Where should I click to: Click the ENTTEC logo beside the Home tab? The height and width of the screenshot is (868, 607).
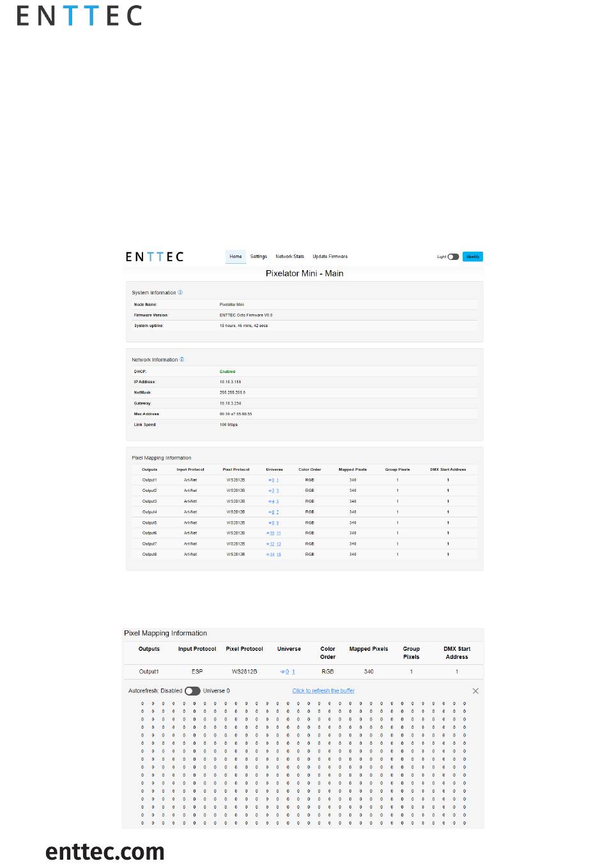[155, 257]
